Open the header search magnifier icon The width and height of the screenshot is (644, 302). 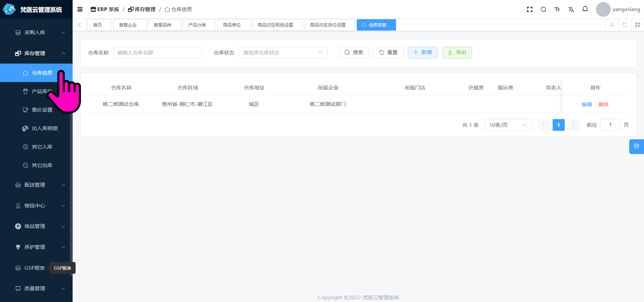coord(543,9)
